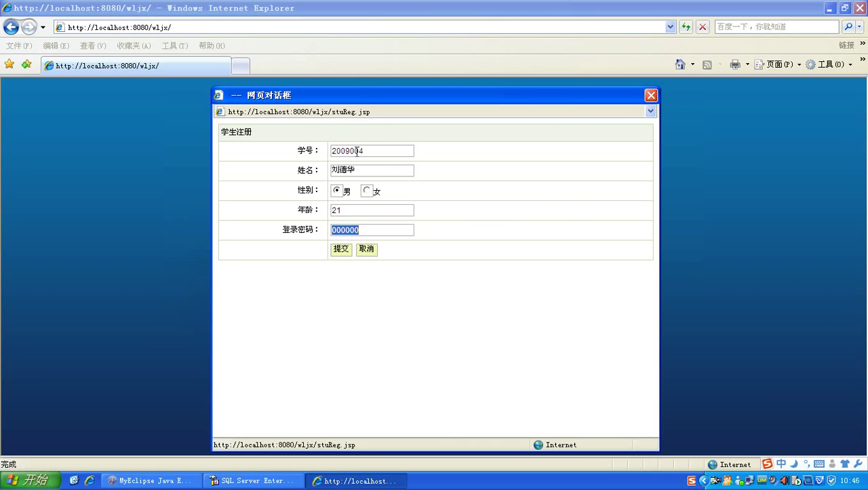Toggle the 中 Chinese input mode icon
Viewport: 868px width, 490px height.
781,464
